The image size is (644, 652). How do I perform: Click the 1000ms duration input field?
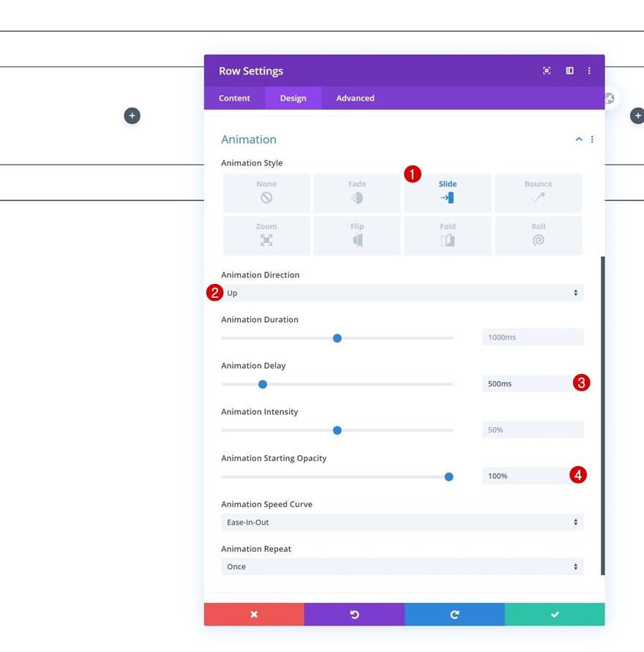click(x=533, y=337)
